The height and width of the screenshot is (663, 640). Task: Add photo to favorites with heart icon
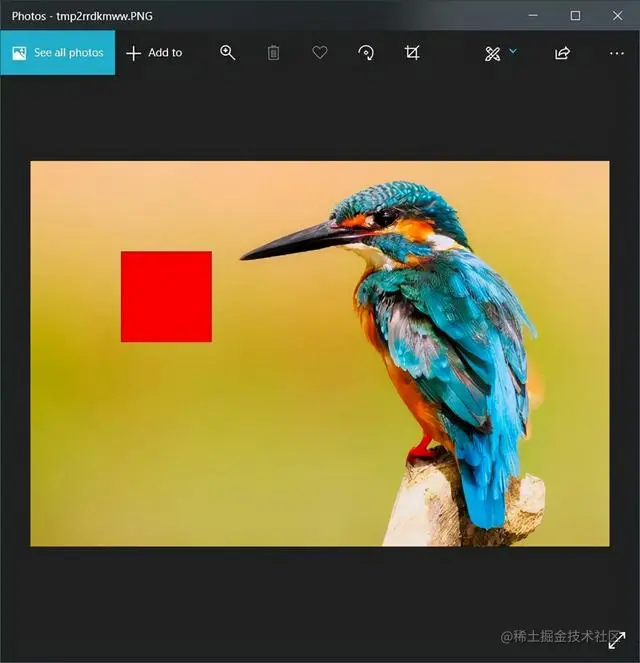tap(320, 53)
